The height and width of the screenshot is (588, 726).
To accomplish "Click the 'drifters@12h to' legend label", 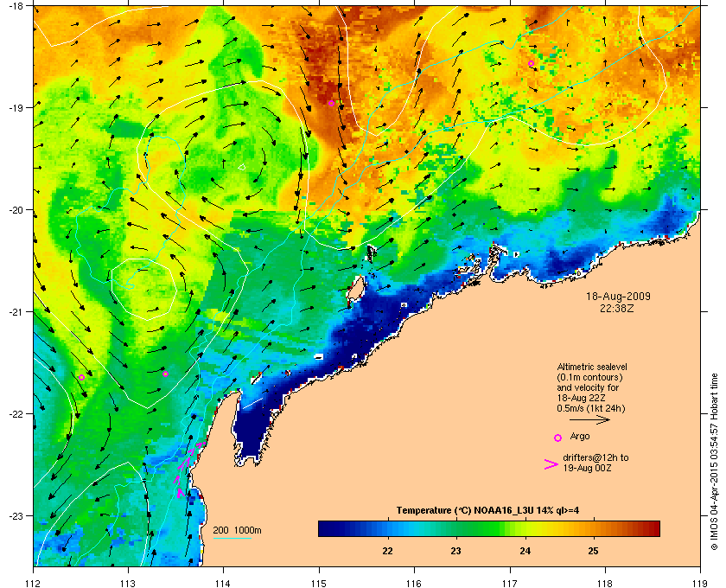I will point(595,457).
